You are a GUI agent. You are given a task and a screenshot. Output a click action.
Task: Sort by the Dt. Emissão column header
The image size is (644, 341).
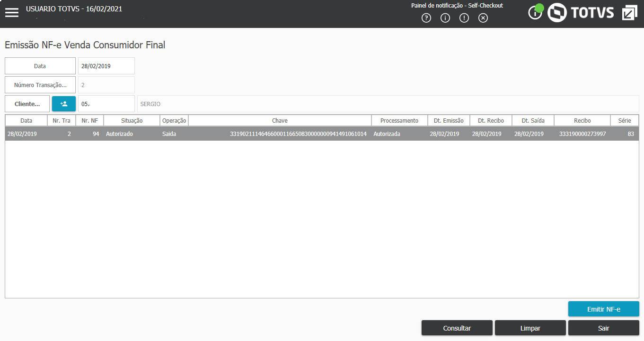point(449,120)
